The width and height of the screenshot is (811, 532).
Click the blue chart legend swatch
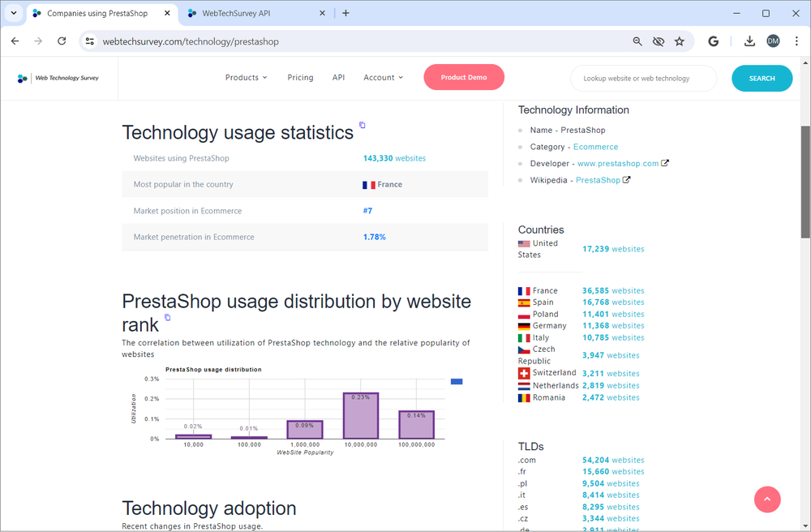457,381
